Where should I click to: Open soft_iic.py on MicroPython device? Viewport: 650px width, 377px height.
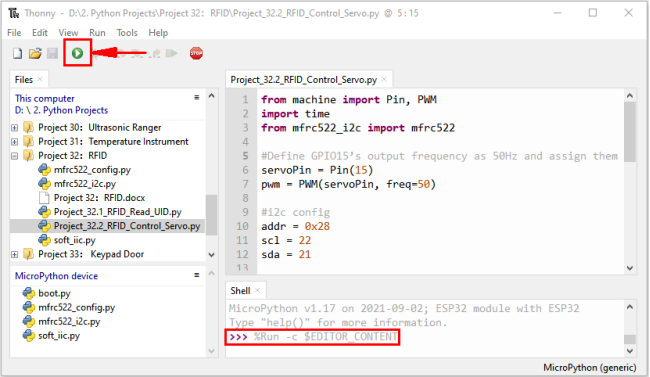[59, 336]
